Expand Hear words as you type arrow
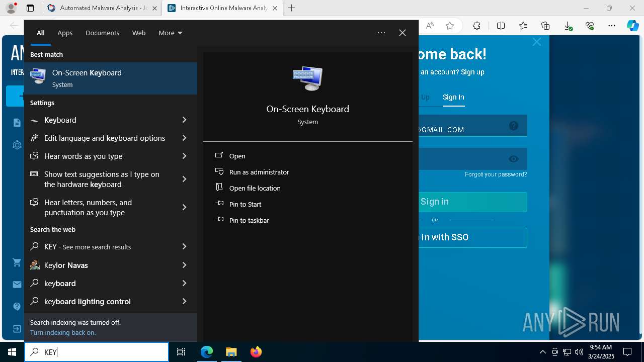 (x=184, y=156)
